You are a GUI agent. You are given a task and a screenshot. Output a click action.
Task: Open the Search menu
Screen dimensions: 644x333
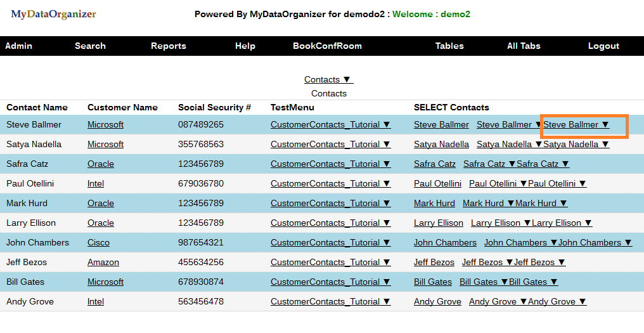pos(90,46)
